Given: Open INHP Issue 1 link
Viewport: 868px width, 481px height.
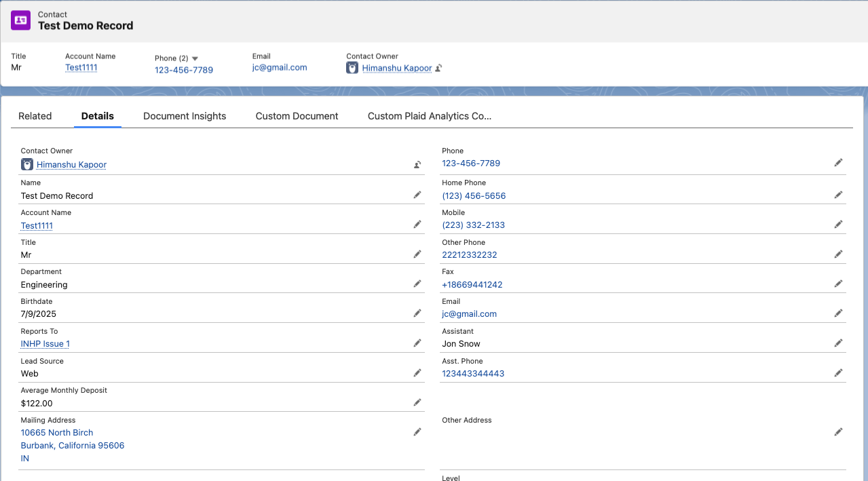Looking at the screenshot, I should 45,344.
